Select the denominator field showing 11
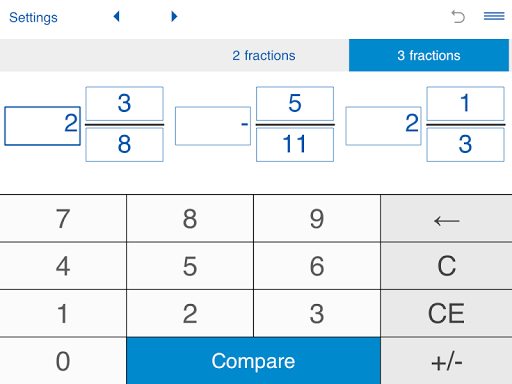Image resolution: width=512 pixels, height=384 pixels. pos(295,145)
